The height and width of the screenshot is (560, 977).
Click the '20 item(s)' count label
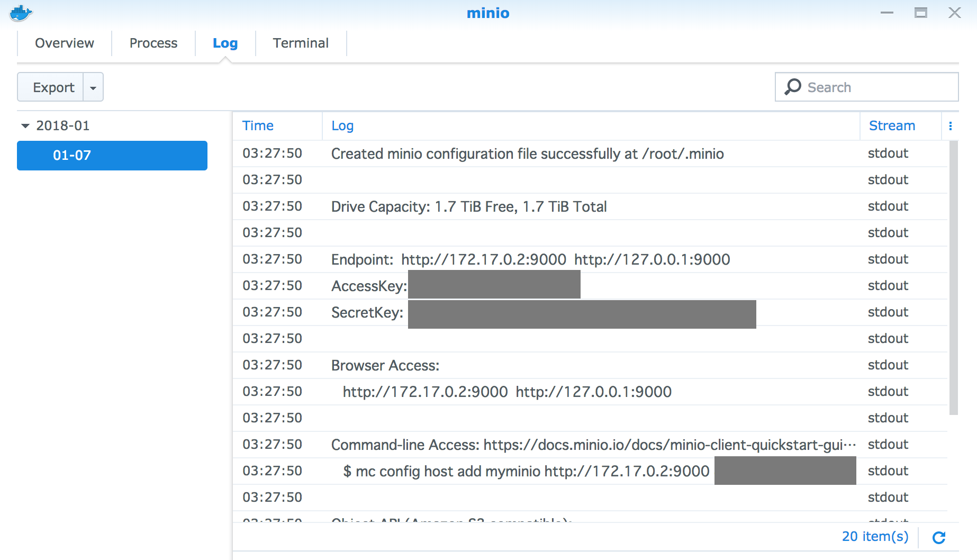875,537
